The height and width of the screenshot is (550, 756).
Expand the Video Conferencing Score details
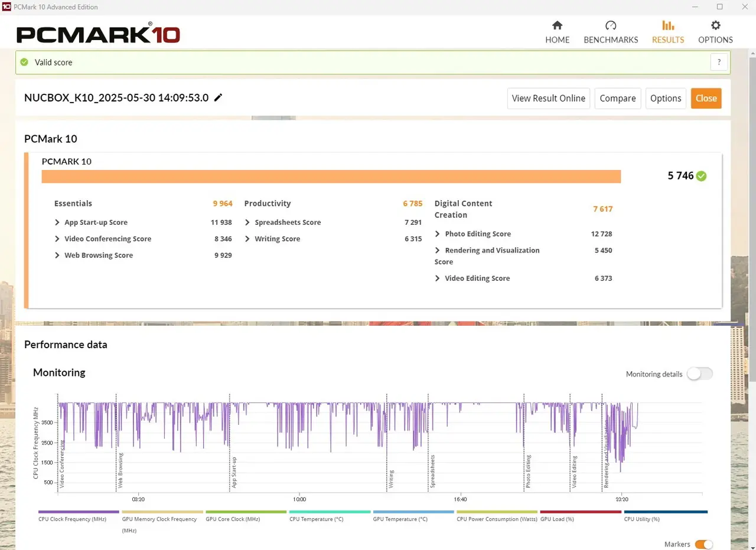[57, 239]
